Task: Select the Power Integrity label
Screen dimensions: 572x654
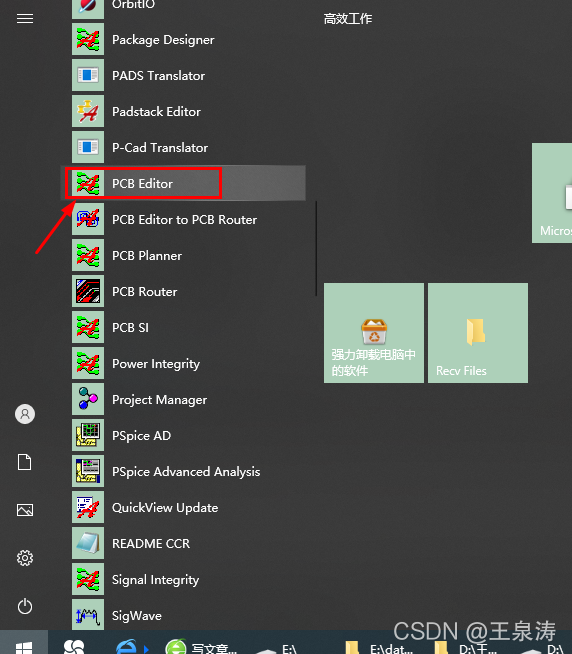Action: pyautogui.click(x=156, y=364)
